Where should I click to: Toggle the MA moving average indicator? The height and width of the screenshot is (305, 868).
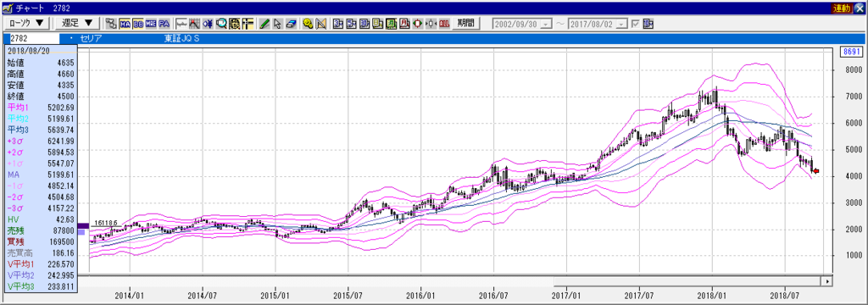(x=125, y=24)
